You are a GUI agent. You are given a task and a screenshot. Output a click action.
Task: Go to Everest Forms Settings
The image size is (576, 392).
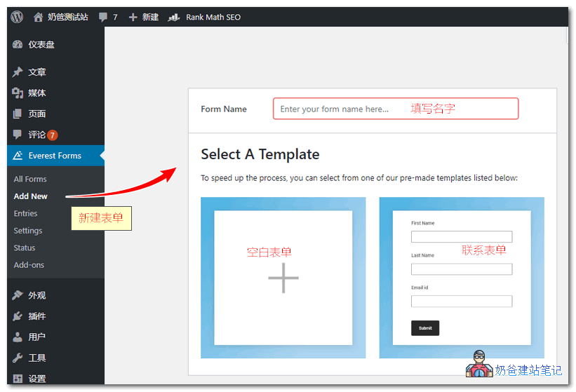(x=28, y=231)
